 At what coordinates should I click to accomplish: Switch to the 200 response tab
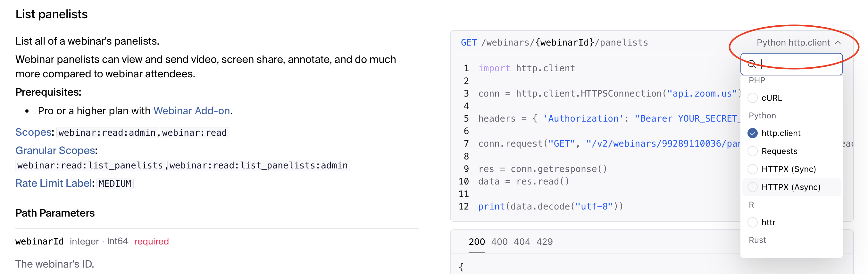476,242
